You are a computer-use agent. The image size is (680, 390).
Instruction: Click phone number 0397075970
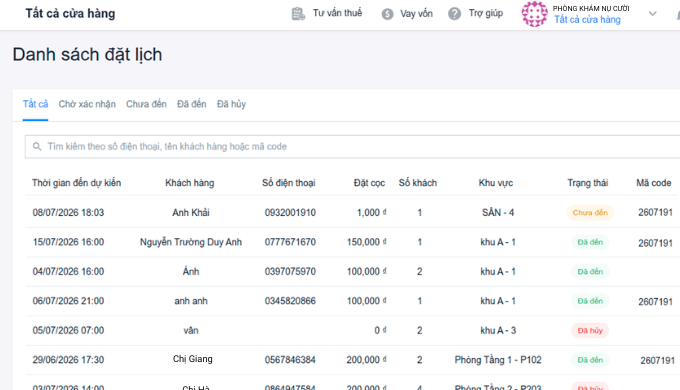[x=290, y=272]
